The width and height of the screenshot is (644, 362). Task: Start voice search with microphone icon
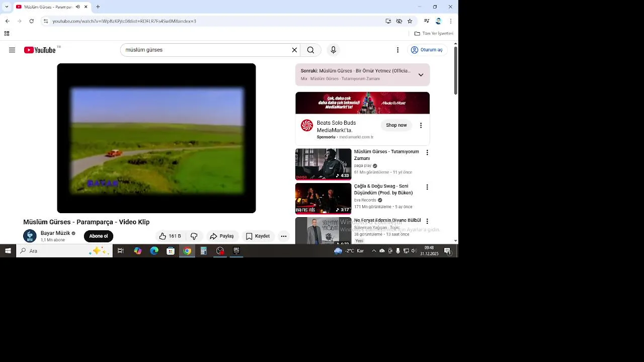[333, 50]
